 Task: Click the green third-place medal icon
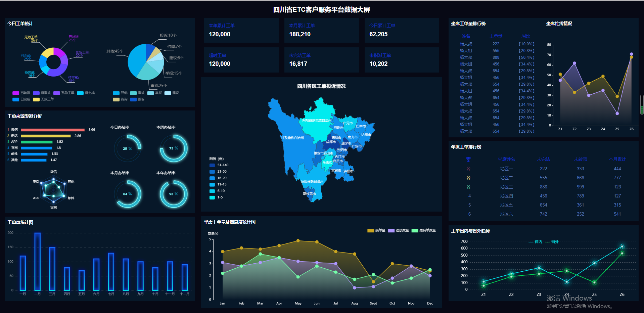(x=468, y=187)
